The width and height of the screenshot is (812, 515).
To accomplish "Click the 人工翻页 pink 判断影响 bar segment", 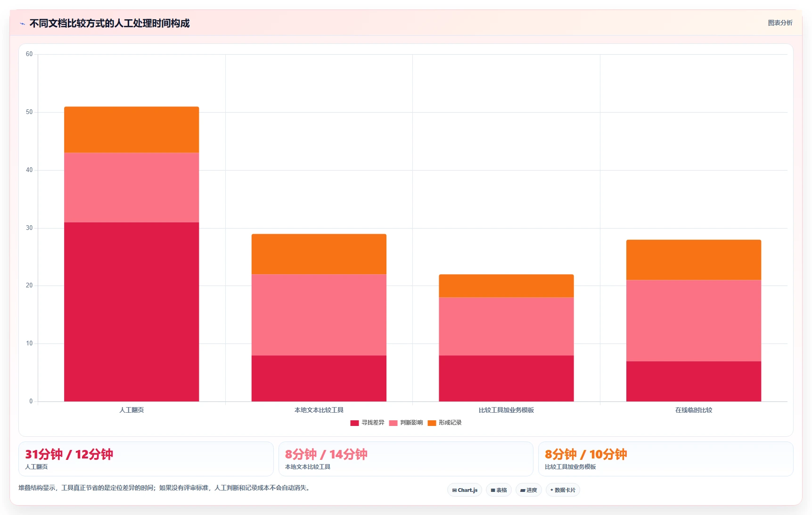I will [x=131, y=188].
